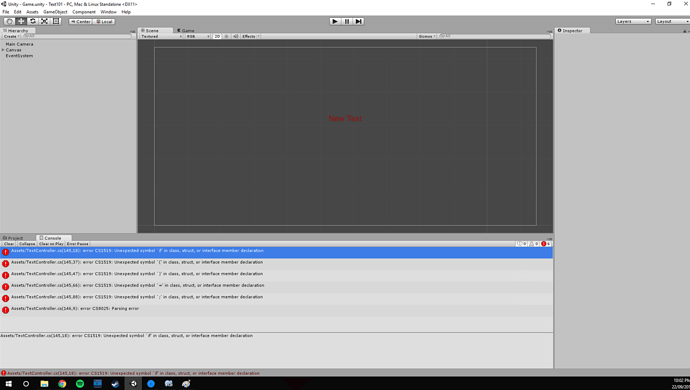Open the Gizmos dropdown
The image size is (690, 390).
click(x=427, y=37)
